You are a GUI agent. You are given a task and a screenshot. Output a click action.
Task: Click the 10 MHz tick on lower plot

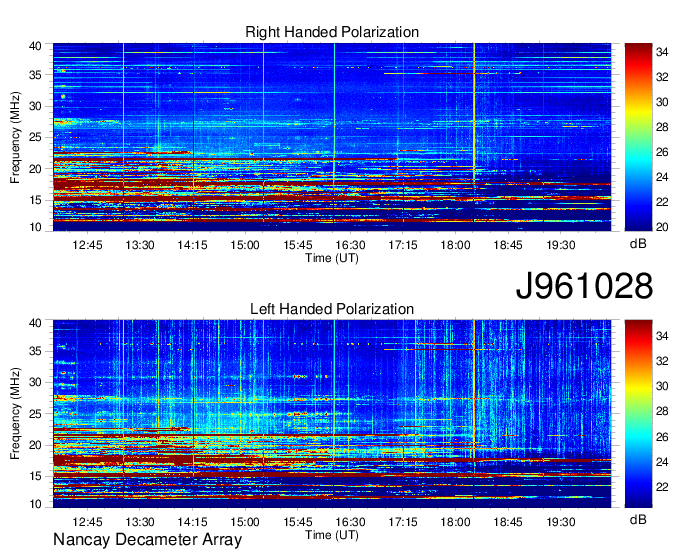coord(35,504)
